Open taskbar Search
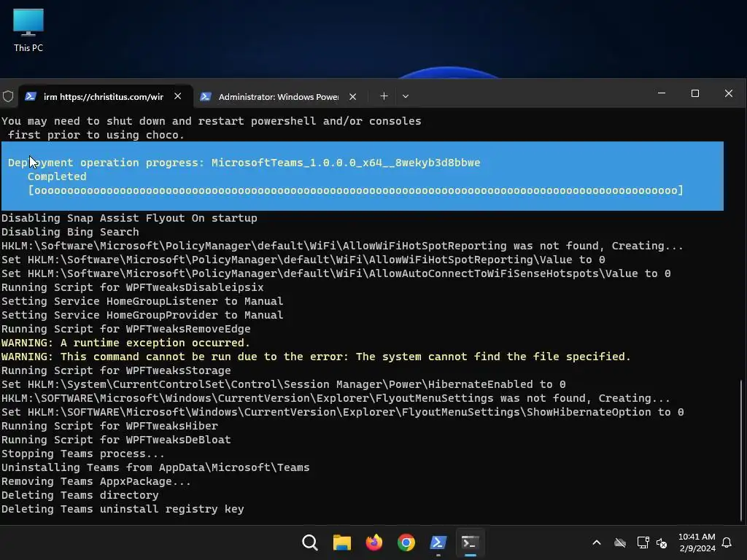The image size is (747, 560). pos(309,542)
